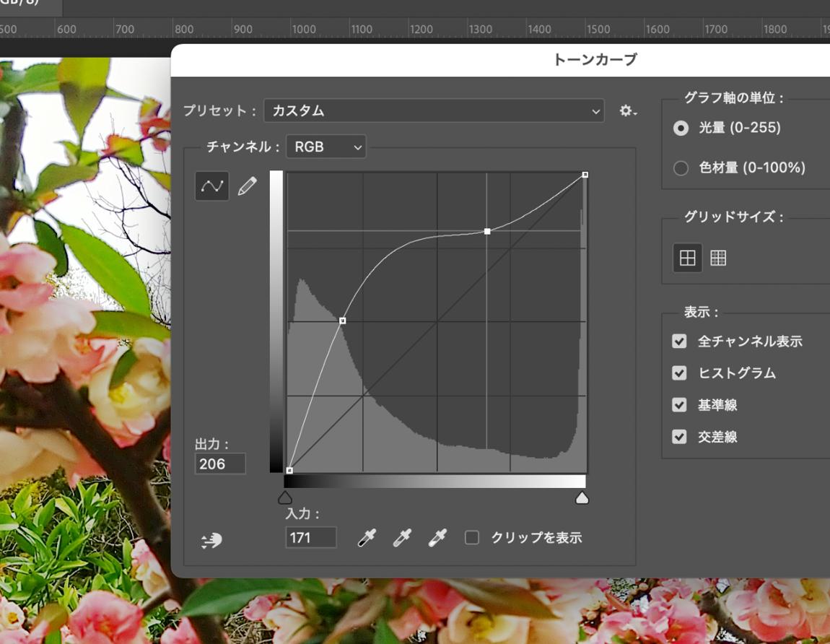Select 色材量 (0-100%) radio option

[x=681, y=168]
